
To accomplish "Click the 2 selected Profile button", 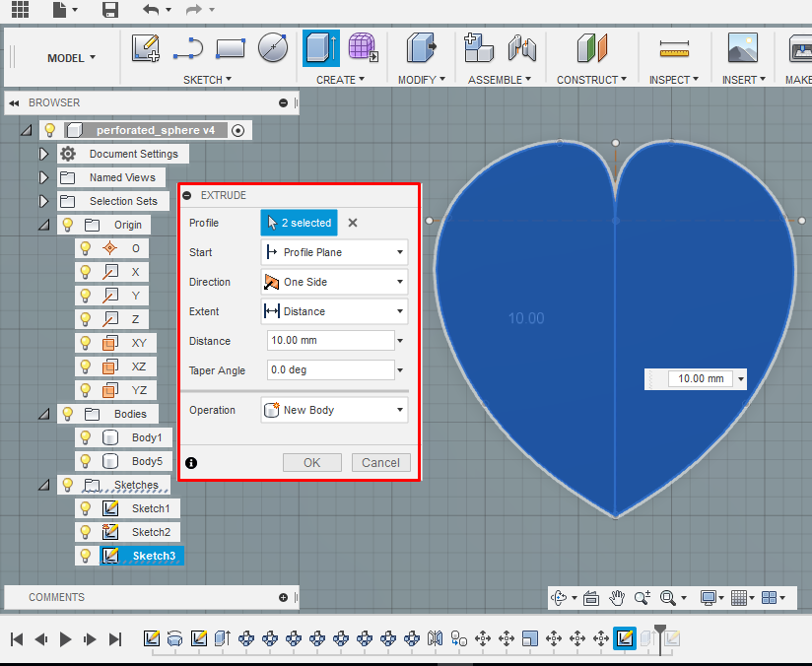I will (x=299, y=223).
